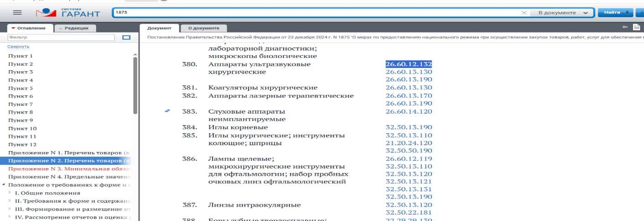This screenshot has width=644, height=221.
Task: Open code 26.60.13.170 link
Action: pos(409,96)
